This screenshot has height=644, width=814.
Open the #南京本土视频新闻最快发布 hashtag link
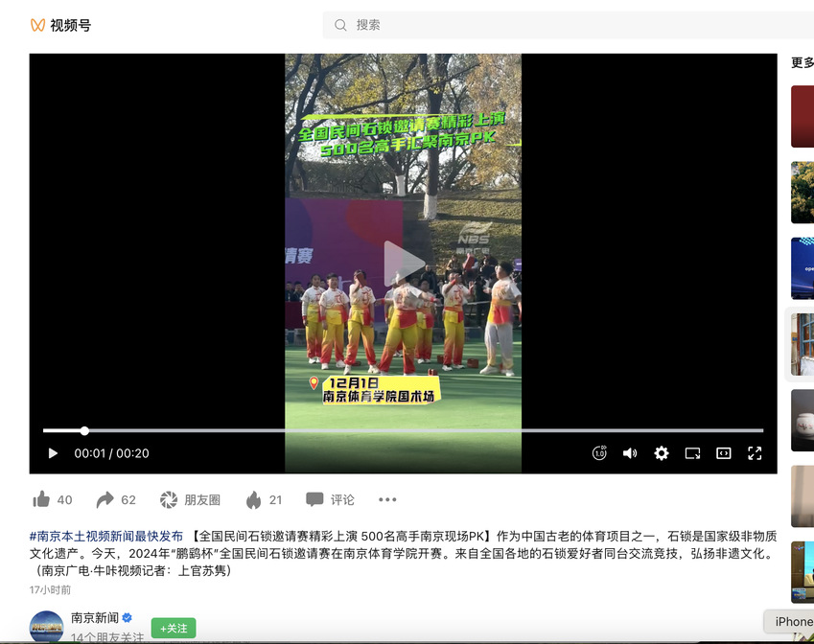coord(105,536)
